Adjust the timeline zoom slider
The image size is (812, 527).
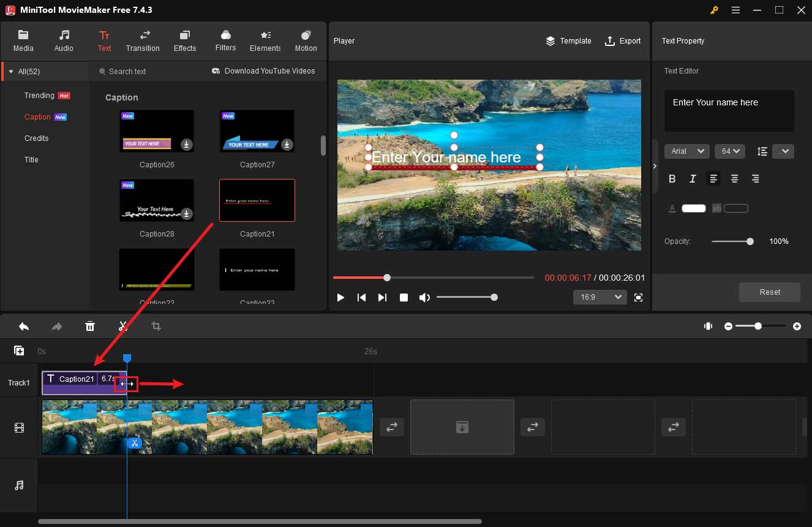coord(762,327)
